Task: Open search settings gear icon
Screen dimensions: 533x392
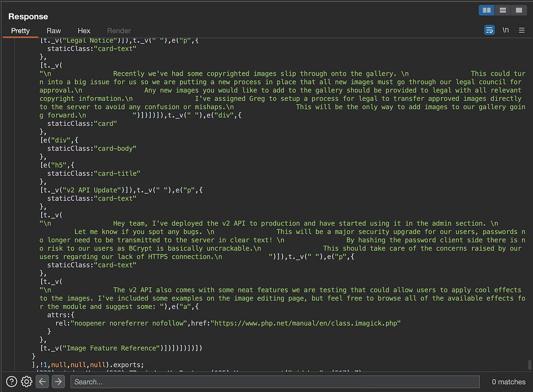Action: pos(27,382)
